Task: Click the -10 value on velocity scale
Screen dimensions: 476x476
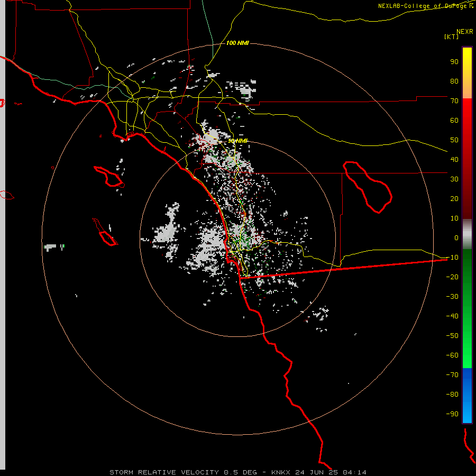Action: pyautogui.click(x=452, y=258)
